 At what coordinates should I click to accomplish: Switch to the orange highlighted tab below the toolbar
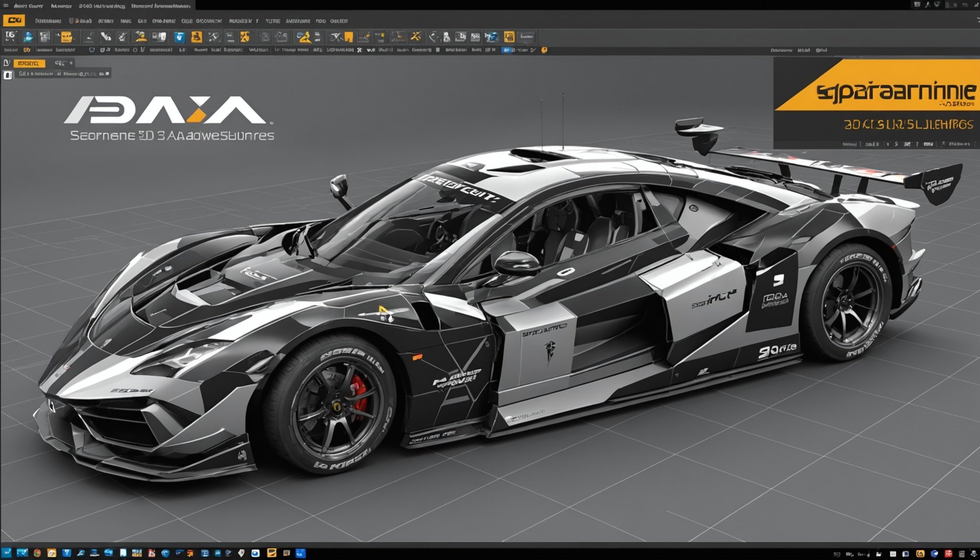pyautogui.click(x=29, y=63)
